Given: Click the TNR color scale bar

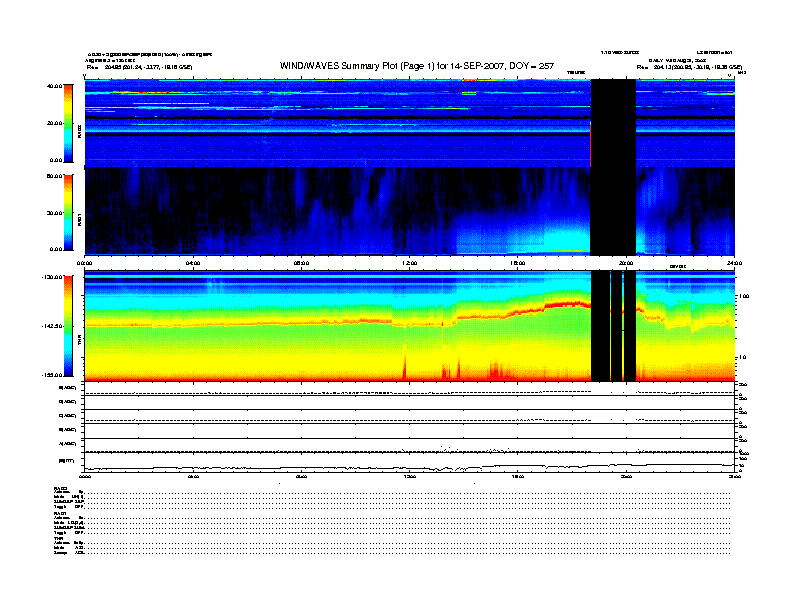Looking at the screenshot, I should [x=68, y=326].
